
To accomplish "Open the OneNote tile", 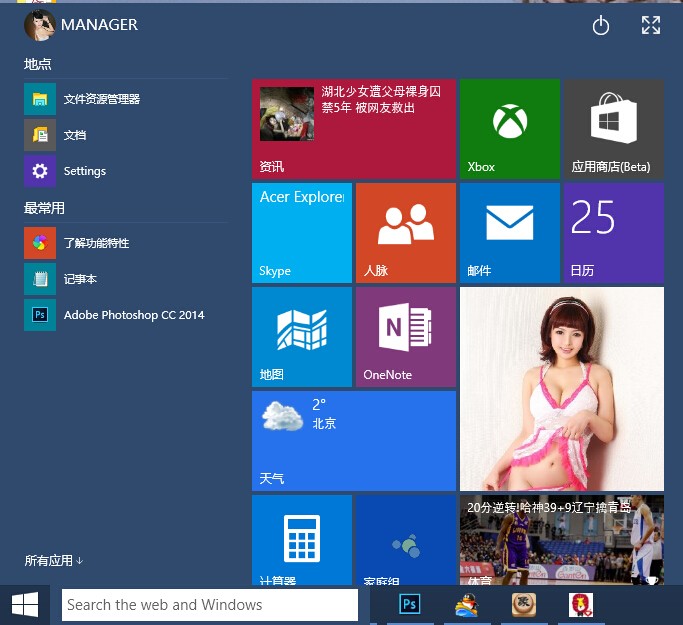I will (405, 336).
